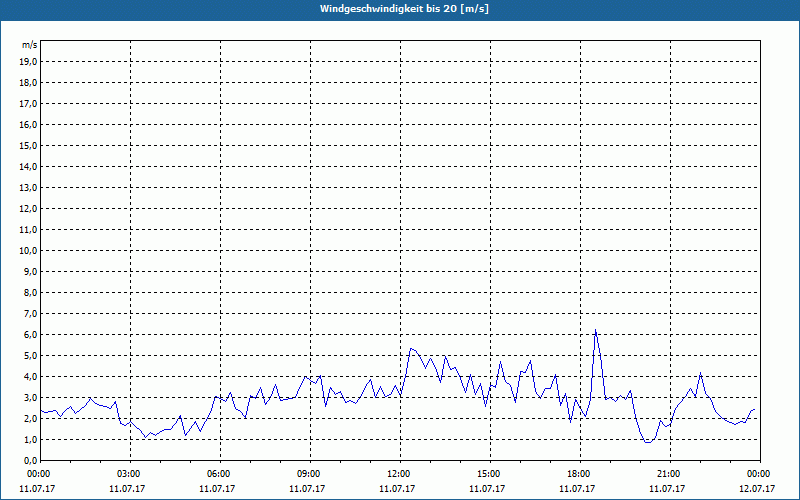
Task: Click the chart title 'Windgeschwindigkeit bis 20 [m/s]'
Action: pos(404,9)
